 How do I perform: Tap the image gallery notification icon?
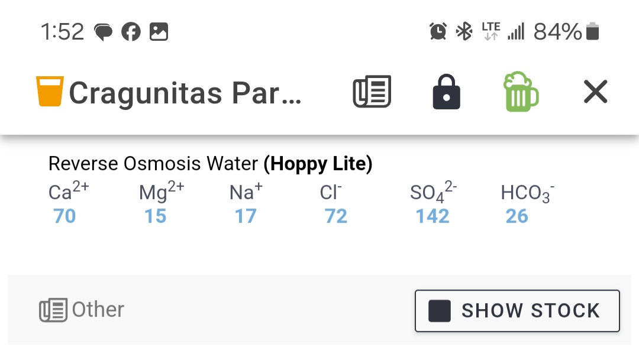click(159, 32)
